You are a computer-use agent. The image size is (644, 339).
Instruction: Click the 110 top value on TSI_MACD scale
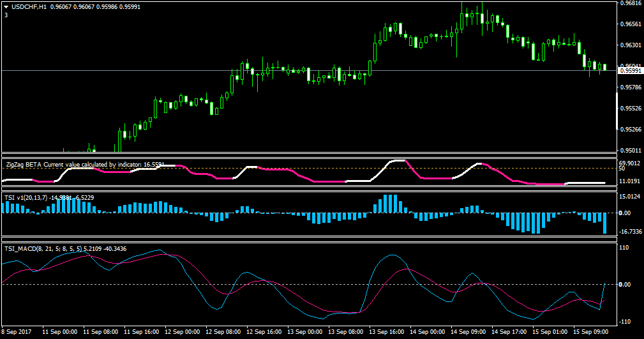624,247
